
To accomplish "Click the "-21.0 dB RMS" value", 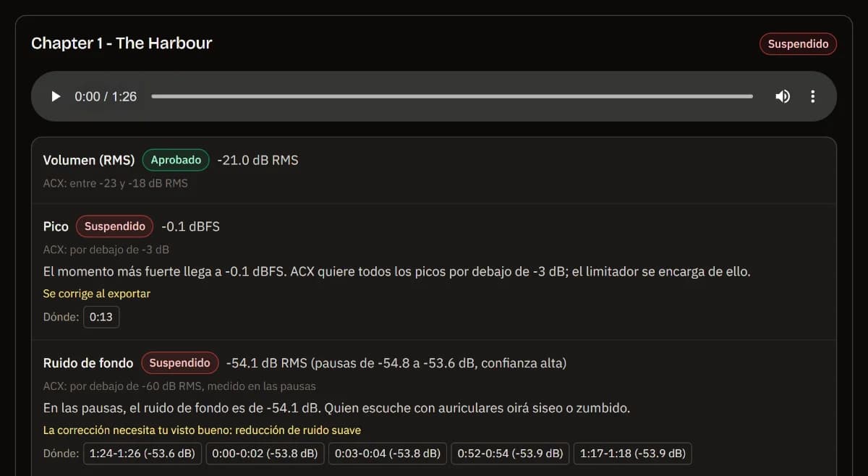I will (258, 160).
